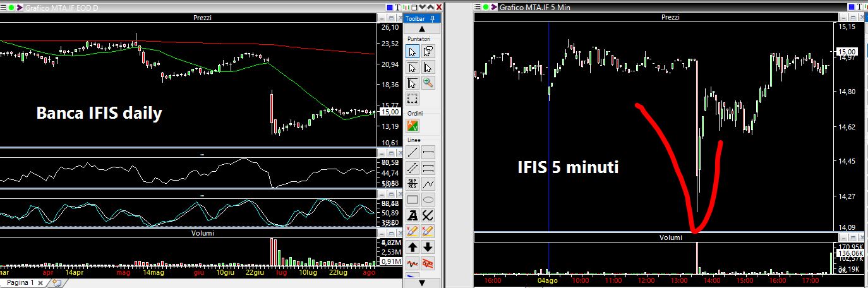This screenshot has height=288, width=868.
Task: Click the Volumi panel header in the daily chart
Action: tap(202, 233)
